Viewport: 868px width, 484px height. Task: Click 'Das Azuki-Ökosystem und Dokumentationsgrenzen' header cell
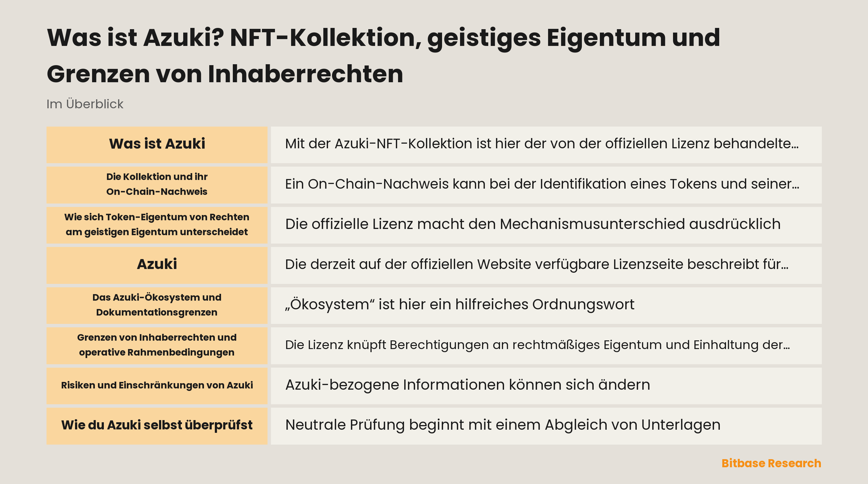tap(157, 305)
